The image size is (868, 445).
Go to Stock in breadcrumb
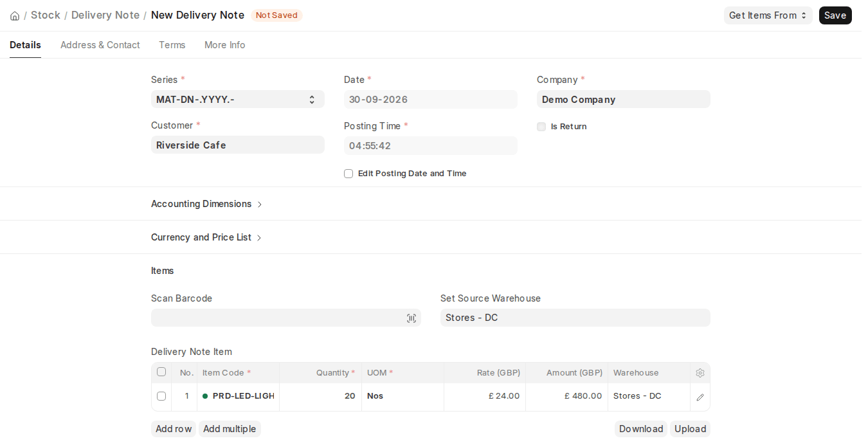[46, 15]
